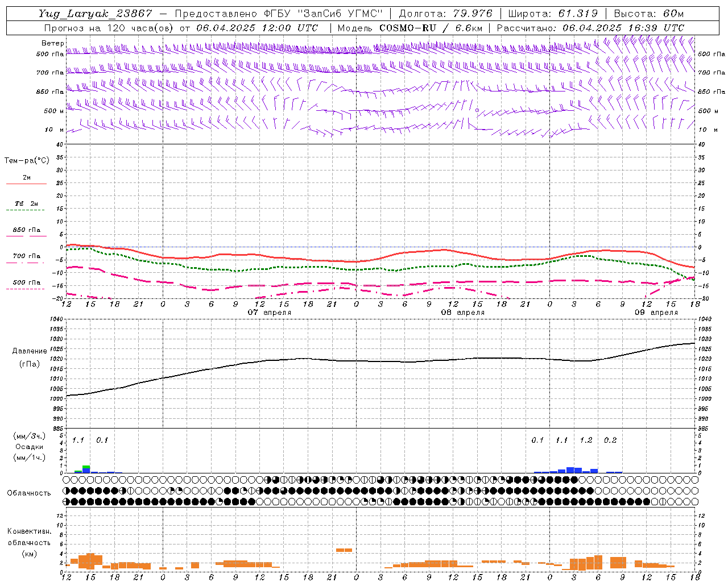Click the "09 апреля" date label
728x582 pixels.
click(656, 313)
